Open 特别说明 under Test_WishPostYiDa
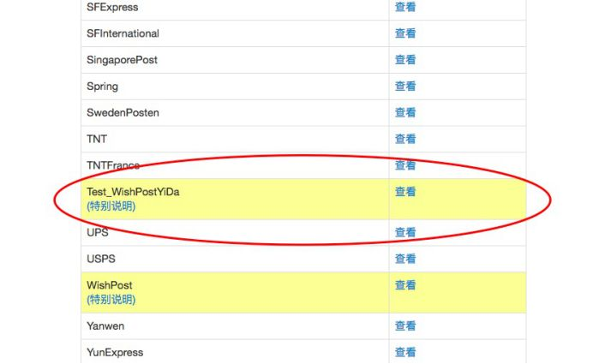This screenshot has width=593, height=364. 111,206
